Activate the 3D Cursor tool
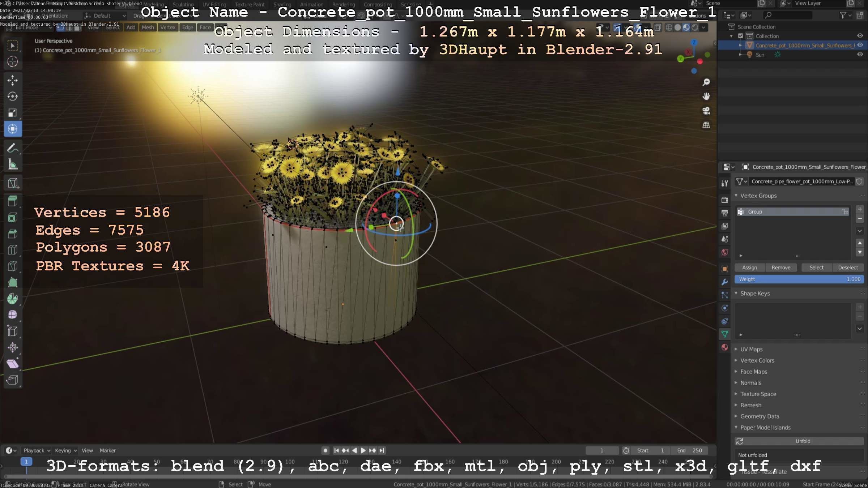 (x=13, y=62)
